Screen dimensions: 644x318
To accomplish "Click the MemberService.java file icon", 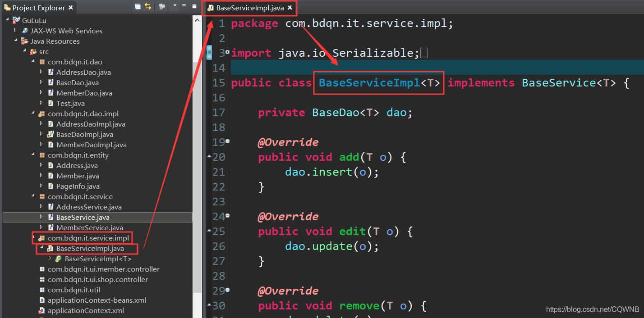I will point(51,227).
